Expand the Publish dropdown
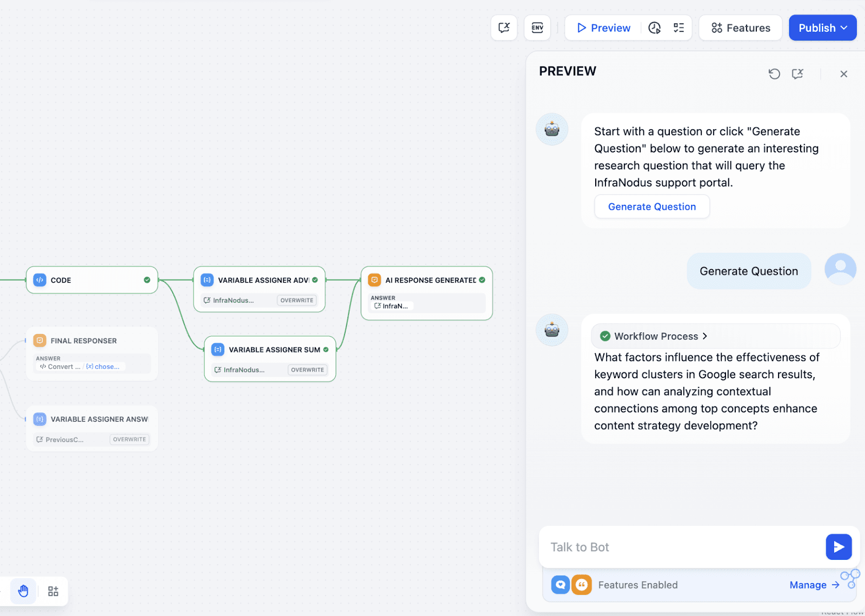This screenshot has height=616, width=865. 822,28
